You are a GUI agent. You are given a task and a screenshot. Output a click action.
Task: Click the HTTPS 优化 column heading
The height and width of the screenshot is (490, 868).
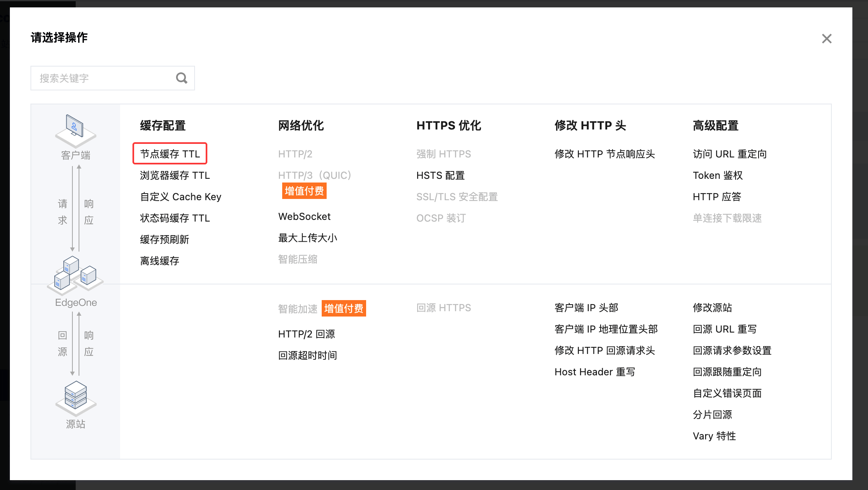(449, 125)
